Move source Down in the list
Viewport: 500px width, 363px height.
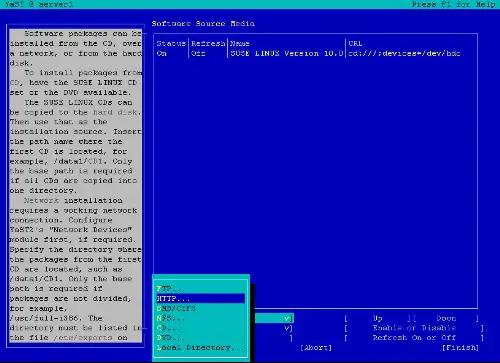click(x=446, y=318)
